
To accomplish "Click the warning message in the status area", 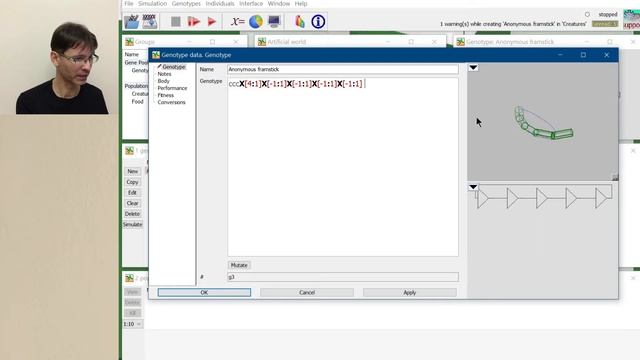I will point(513,24).
